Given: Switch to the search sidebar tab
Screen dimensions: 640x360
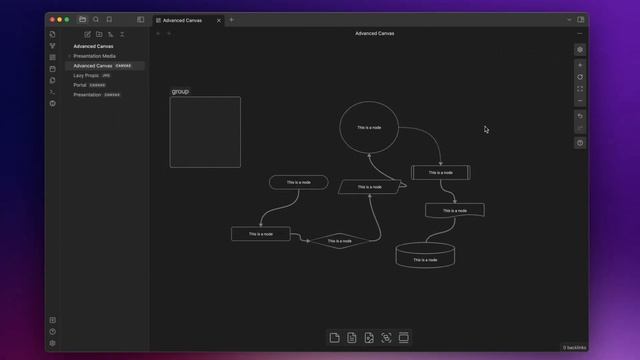Looking at the screenshot, I should [x=96, y=20].
